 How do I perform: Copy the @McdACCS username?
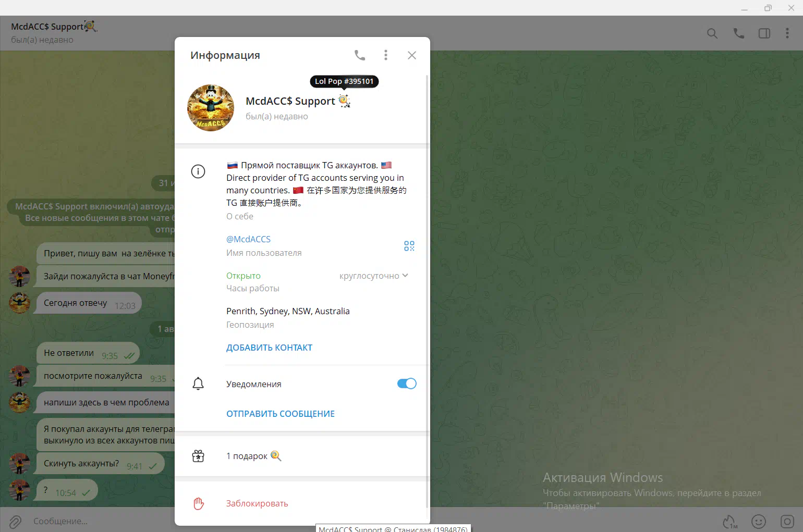248,239
